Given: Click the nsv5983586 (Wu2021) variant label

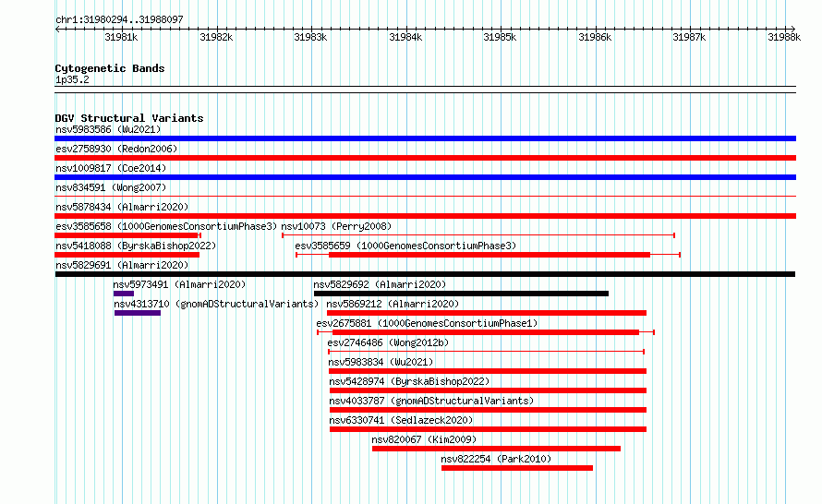Looking at the screenshot, I should tap(108, 129).
